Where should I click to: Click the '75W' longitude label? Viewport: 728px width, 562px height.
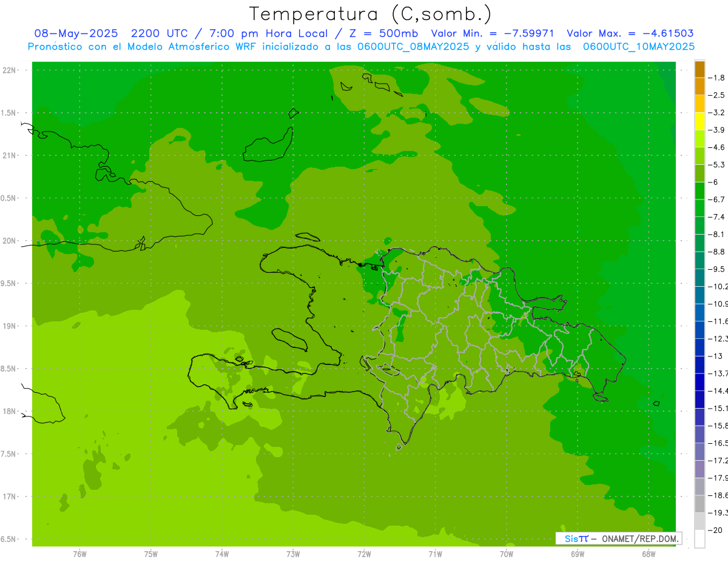(150, 554)
